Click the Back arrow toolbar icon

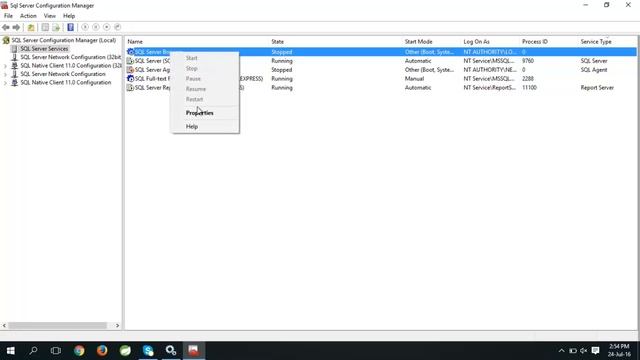point(6,27)
